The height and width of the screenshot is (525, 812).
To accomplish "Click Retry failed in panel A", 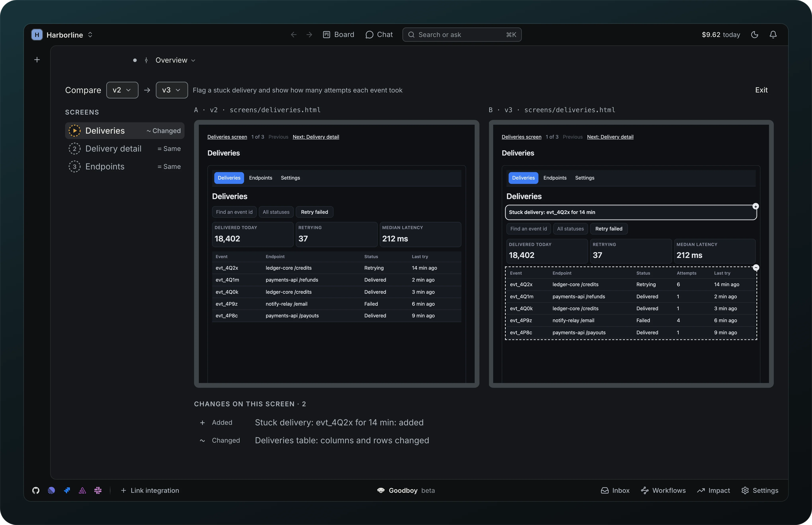I will [x=314, y=212].
